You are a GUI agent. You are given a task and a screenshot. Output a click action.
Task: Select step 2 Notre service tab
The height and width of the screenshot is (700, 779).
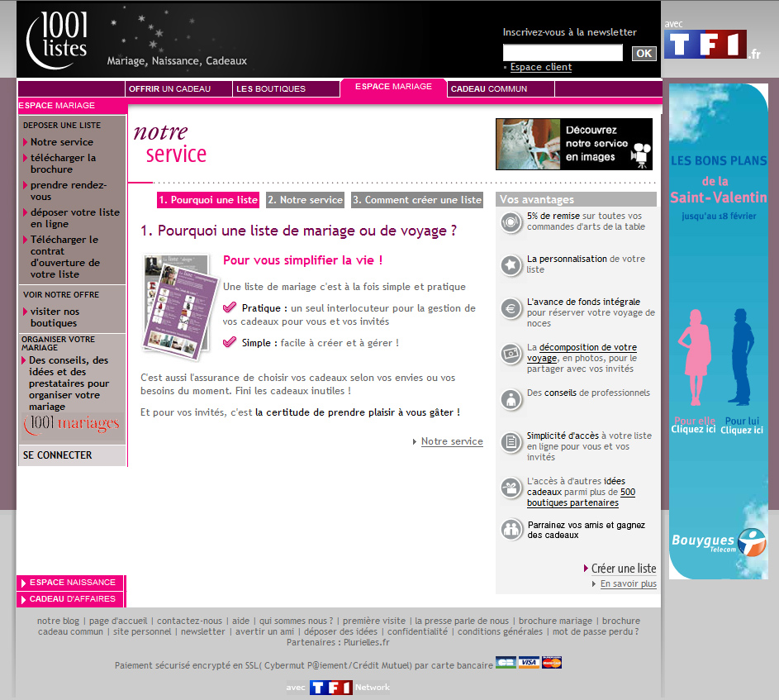(305, 200)
